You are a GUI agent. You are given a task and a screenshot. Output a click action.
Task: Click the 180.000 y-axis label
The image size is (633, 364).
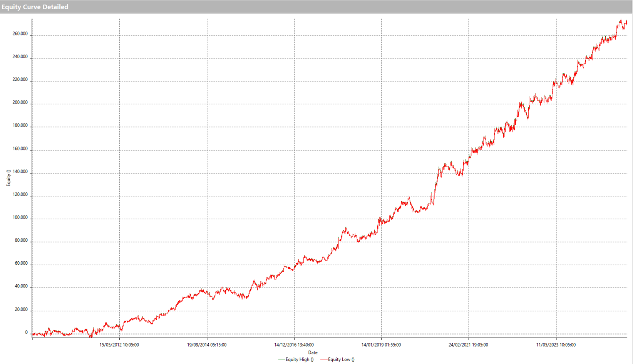tap(20, 125)
